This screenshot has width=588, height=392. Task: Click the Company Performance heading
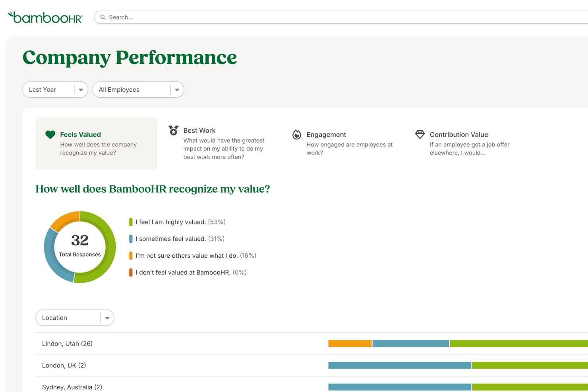[130, 57]
